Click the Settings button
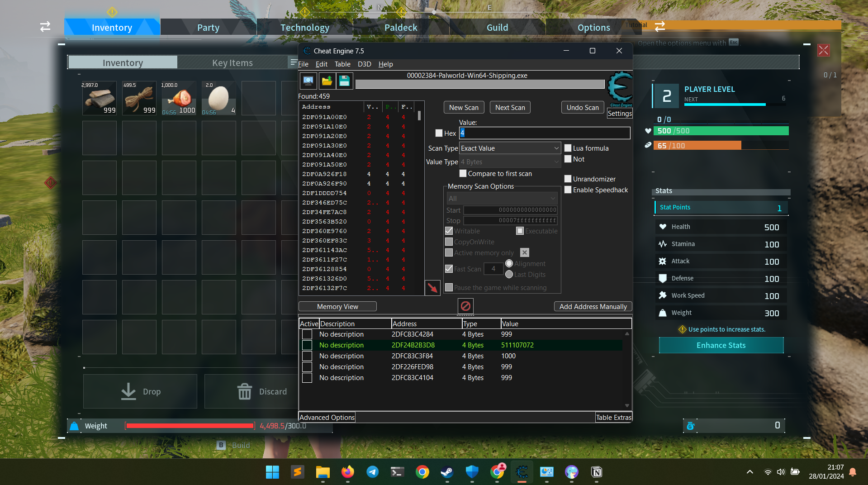Viewport: 868px width, 485px height. pos(619,114)
